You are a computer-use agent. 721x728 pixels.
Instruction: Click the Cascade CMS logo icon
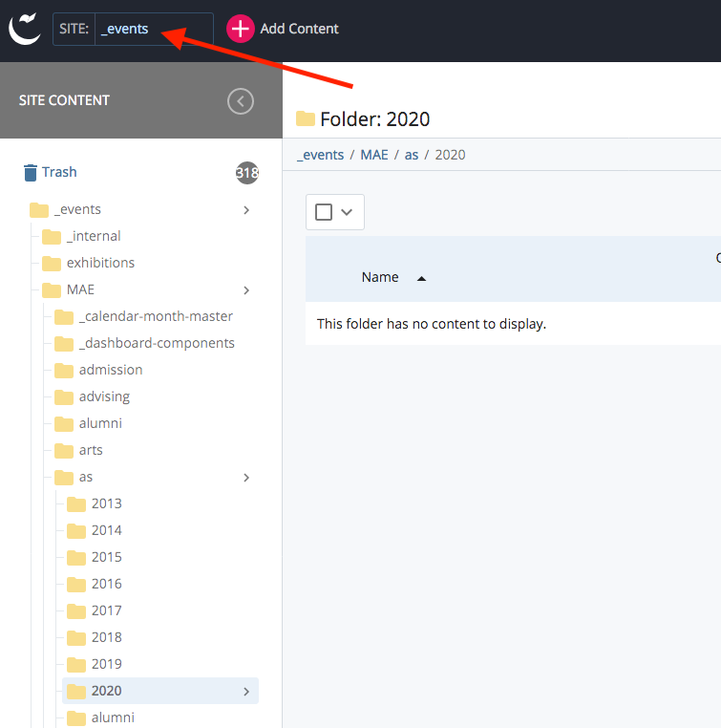25,28
